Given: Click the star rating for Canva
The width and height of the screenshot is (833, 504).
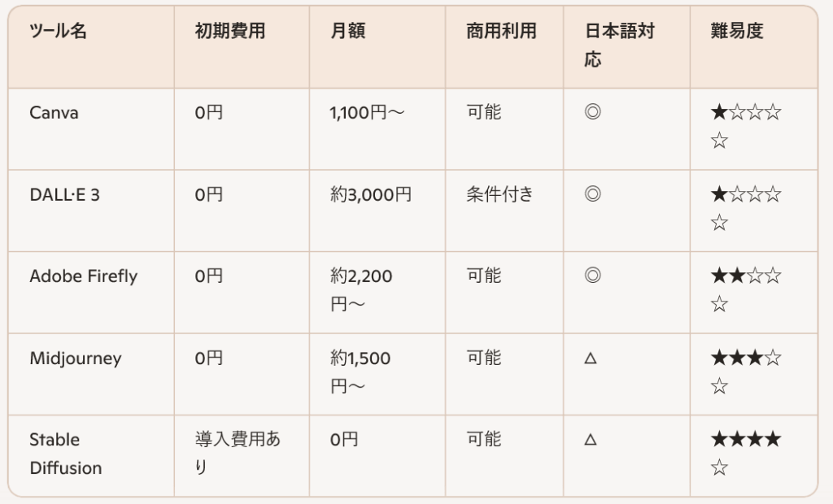Looking at the screenshot, I should (x=745, y=127).
